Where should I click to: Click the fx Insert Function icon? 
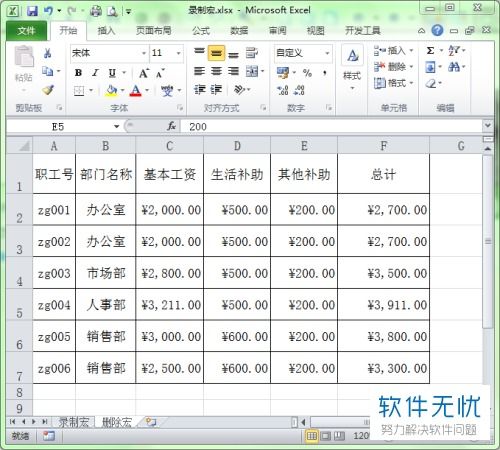click(172, 126)
